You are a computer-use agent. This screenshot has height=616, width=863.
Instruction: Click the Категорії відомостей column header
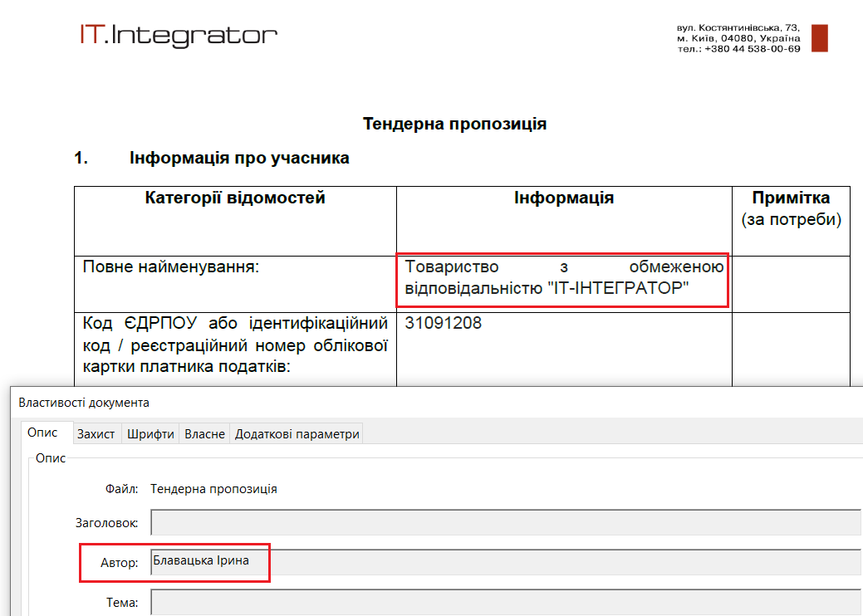[x=235, y=198]
